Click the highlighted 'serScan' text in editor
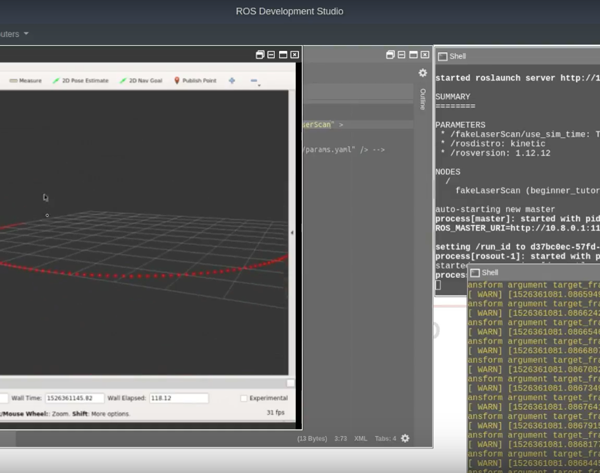This screenshot has height=473, width=600. click(317, 125)
